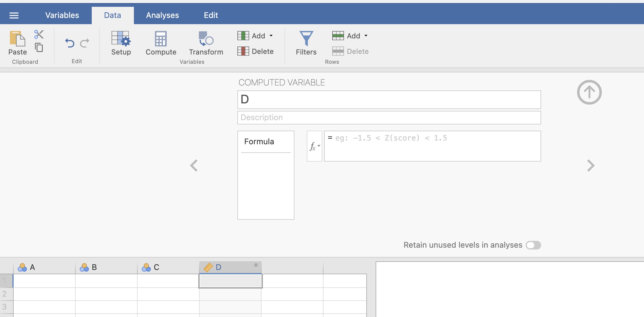Screen dimensions: 644x317
Task: Open the fx functions dropdown
Action: click(315, 146)
